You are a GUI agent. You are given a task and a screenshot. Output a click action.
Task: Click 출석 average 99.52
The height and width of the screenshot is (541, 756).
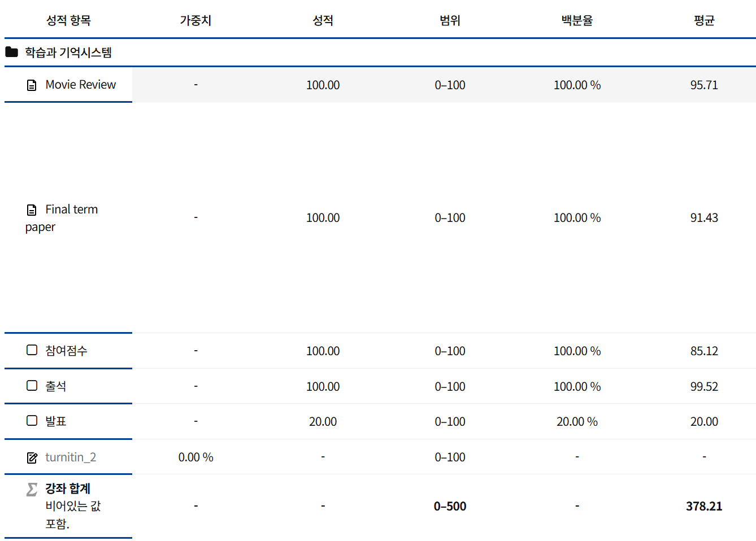tap(704, 387)
